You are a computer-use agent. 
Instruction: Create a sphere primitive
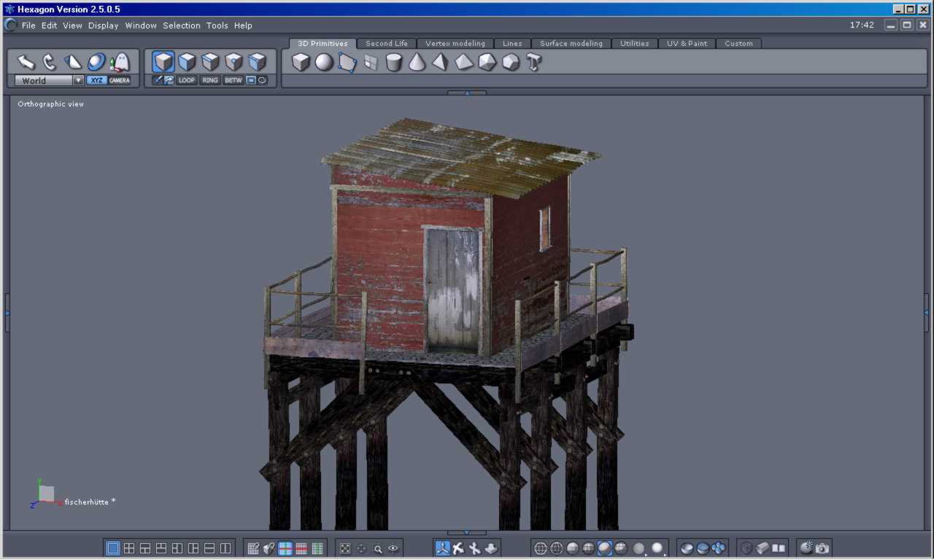click(324, 63)
